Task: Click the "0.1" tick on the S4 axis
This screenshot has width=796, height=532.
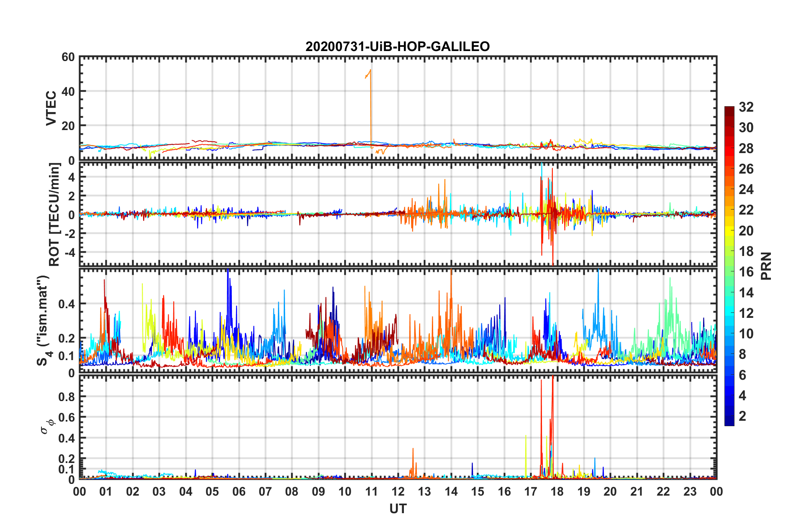Action: tap(67, 356)
